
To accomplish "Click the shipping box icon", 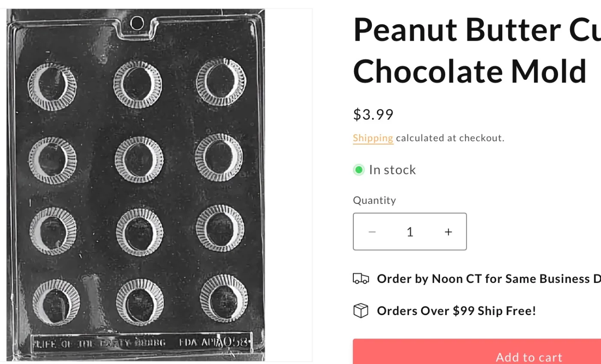I will coord(361,310).
